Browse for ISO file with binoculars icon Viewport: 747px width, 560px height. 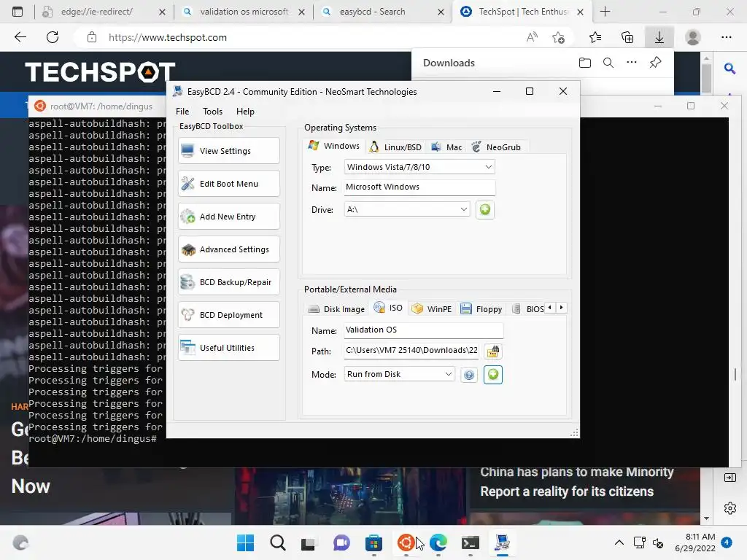tap(492, 351)
